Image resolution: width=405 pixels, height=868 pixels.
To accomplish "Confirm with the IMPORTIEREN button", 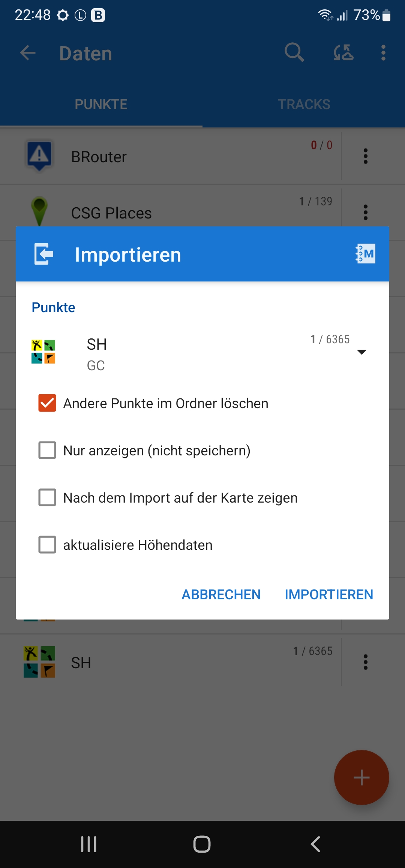I will pyautogui.click(x=329, y=594).
